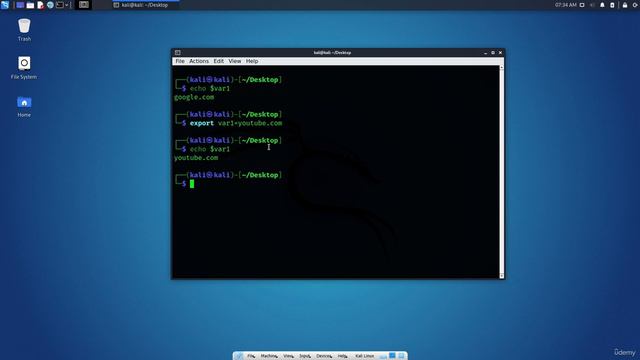Viewport: 640px width, 360px height.
Task: Click the 'export var1=youtube.com' command text
Action: (236, 123)
